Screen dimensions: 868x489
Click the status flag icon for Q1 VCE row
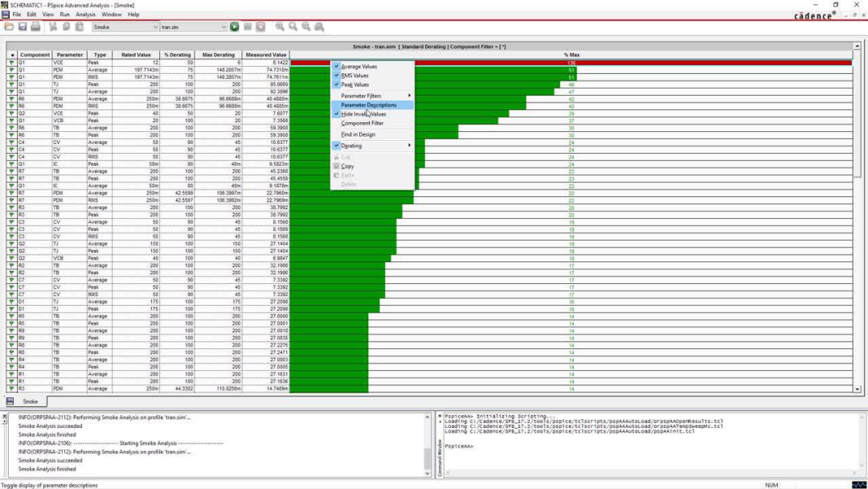[x=11, y=63]
